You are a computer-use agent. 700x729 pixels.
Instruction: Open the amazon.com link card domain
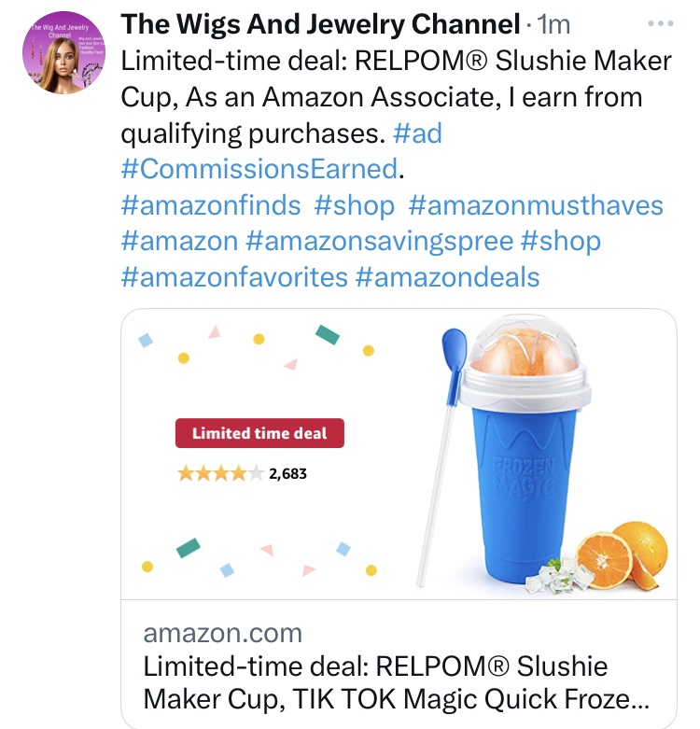click(x=223, y=633)
